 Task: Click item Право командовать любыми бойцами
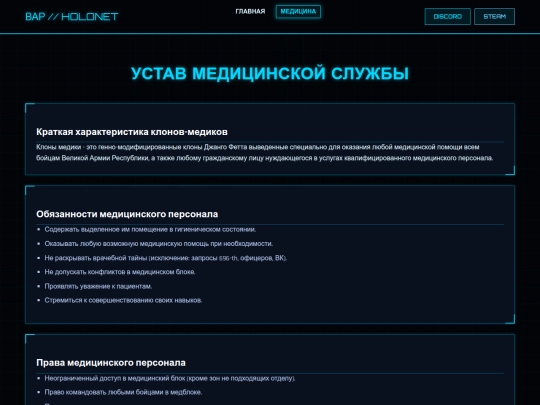click(x=123, y=392)
